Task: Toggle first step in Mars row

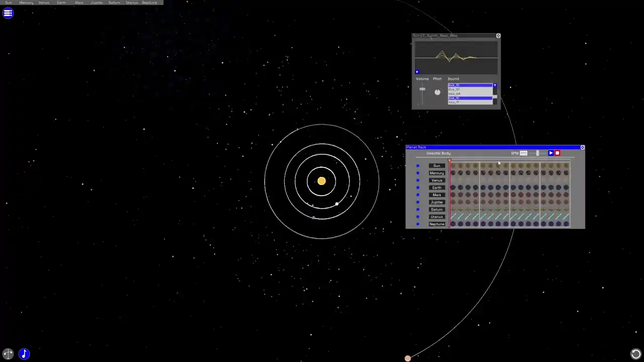Action: (453, 195)
